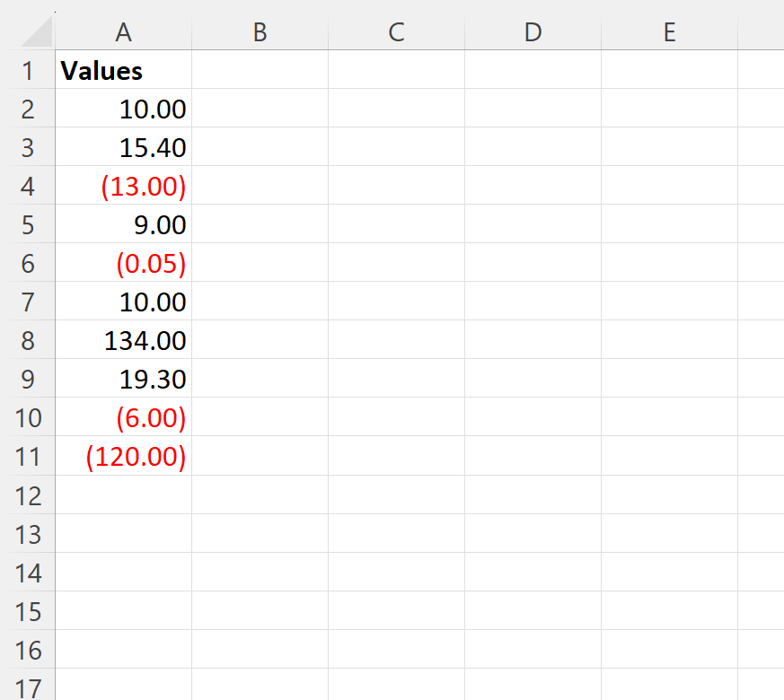This screenshot has height=700, width=784.
Task: Select row 13 header
Action: point(28,533)
